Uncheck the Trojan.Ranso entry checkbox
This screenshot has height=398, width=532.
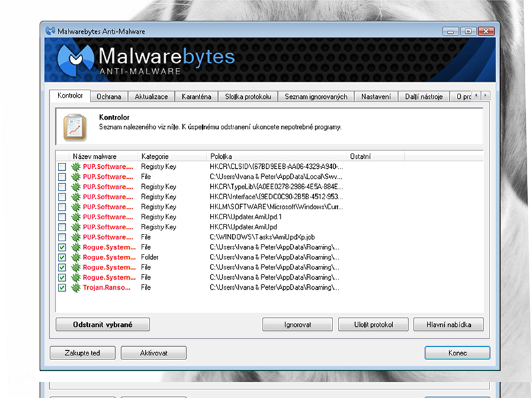(62, 288)
